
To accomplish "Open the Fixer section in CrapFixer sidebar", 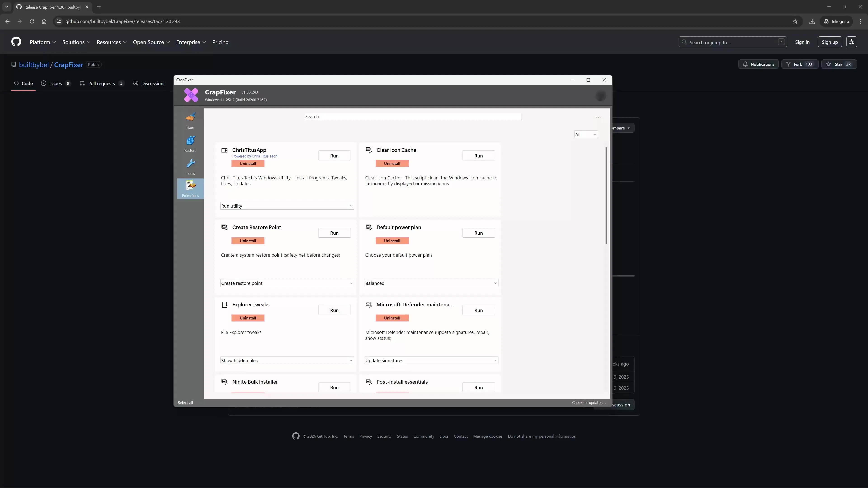I will [x=190, y=121].
